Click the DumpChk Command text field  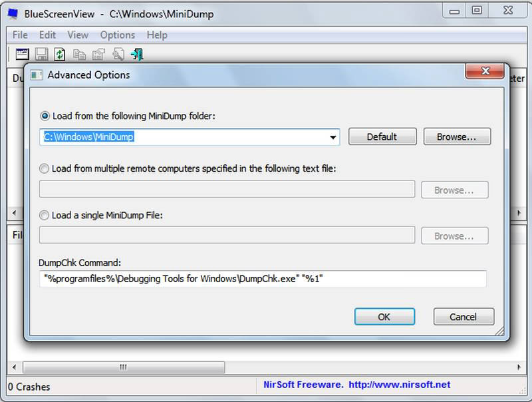[263, 279]
